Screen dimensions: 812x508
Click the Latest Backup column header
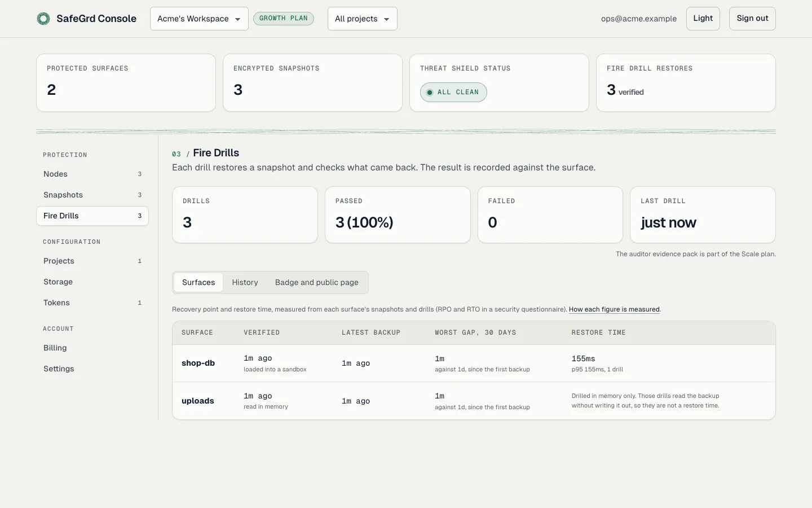[371, 332]
